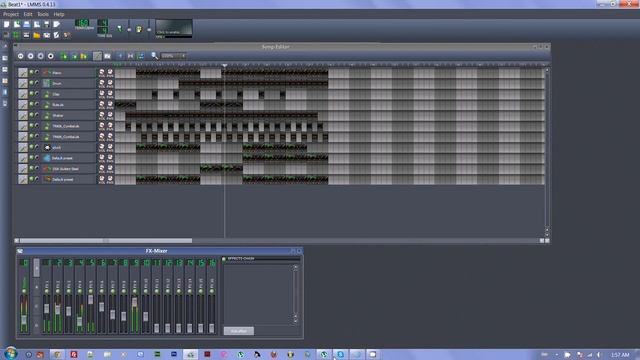Image resolution: width=640 pixels, height=360 pixels.
Task: Solo the Shaker track
Action: (37, 115)
